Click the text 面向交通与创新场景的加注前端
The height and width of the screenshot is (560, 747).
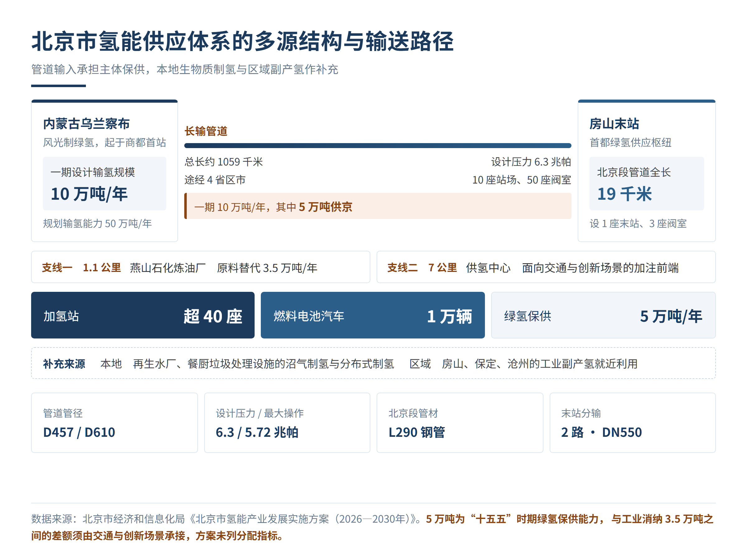600,268
